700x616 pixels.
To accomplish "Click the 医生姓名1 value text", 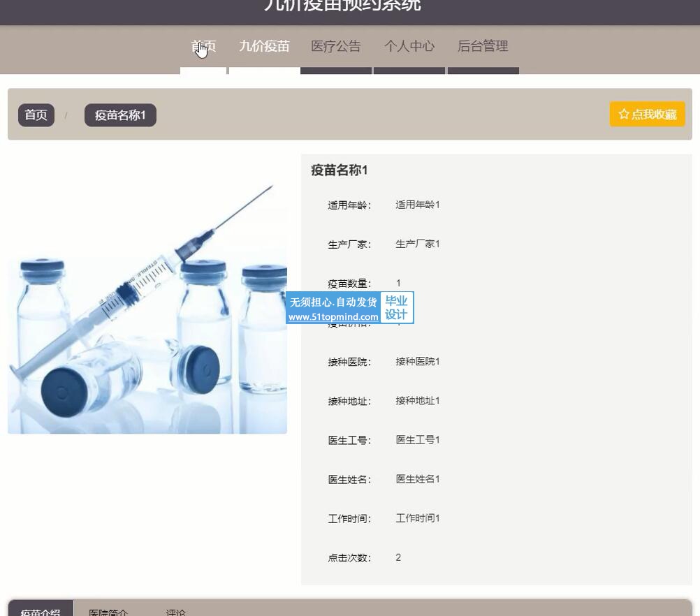I will pos(418,479).
